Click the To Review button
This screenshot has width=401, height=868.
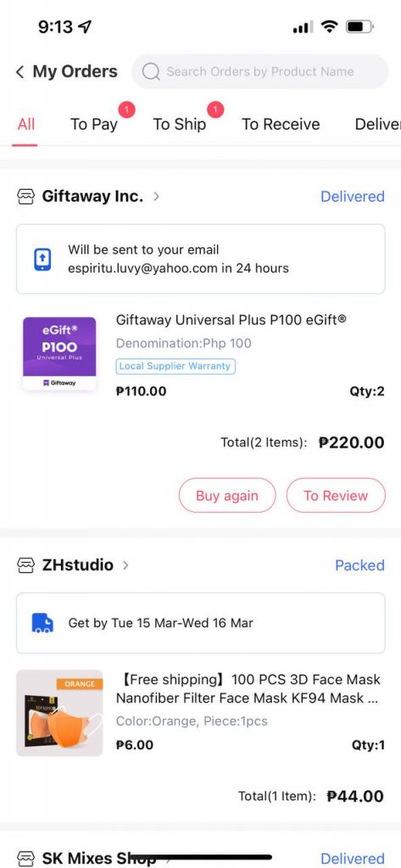[336, 495]
